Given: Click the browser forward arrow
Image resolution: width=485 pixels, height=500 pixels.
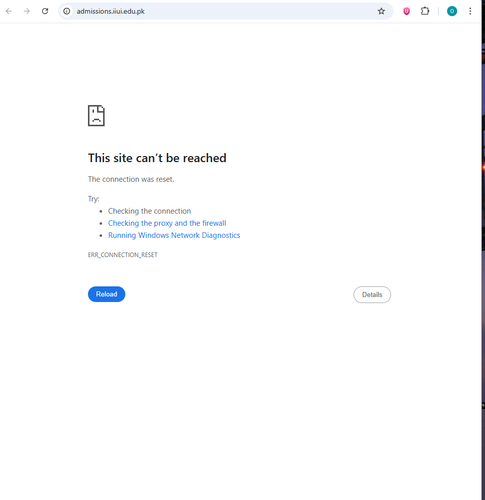Looking at the screenshot, I should coord(27,11).
